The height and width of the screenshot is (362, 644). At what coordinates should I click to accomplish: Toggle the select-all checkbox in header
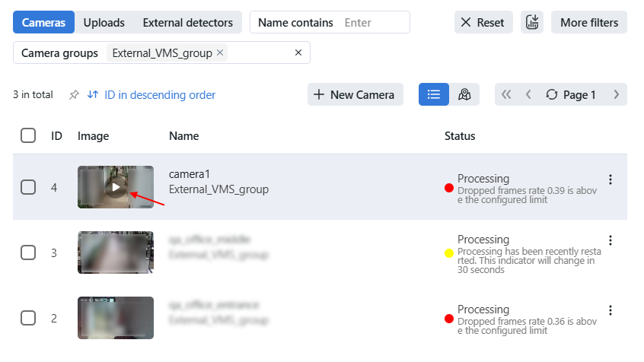pyautogui.click(x=28, y=136)
